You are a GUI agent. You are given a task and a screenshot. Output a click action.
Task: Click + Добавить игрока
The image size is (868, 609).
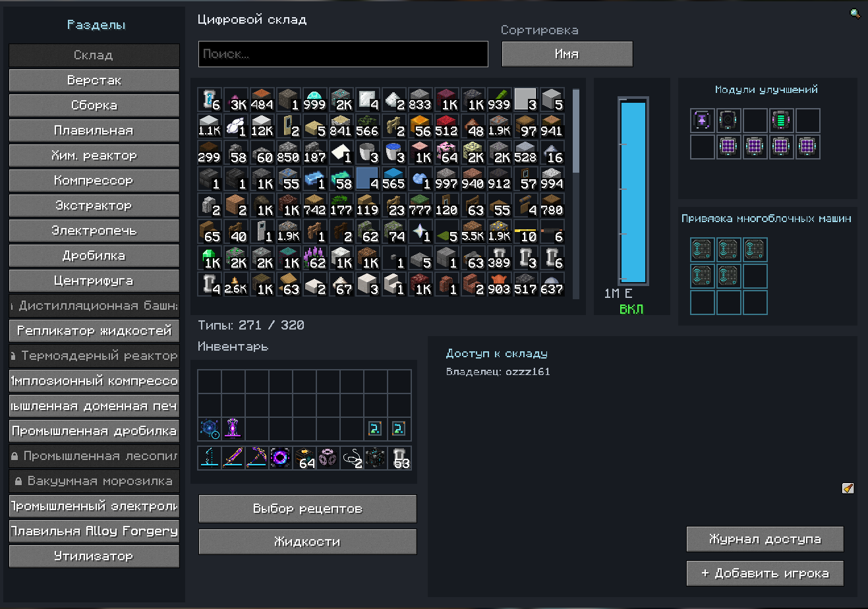(x=765, y=573)
